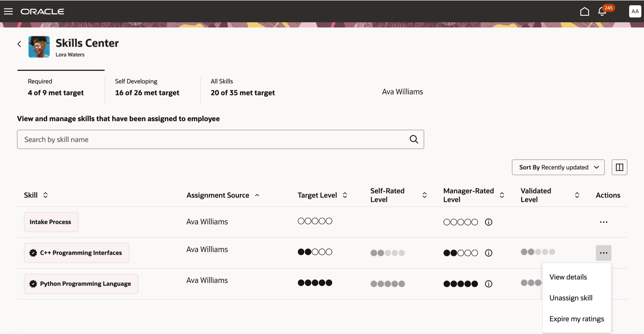Viewport: 644px width, 334px height.
Task: Click info icon in Intake Process row
Action: [488, 222]
